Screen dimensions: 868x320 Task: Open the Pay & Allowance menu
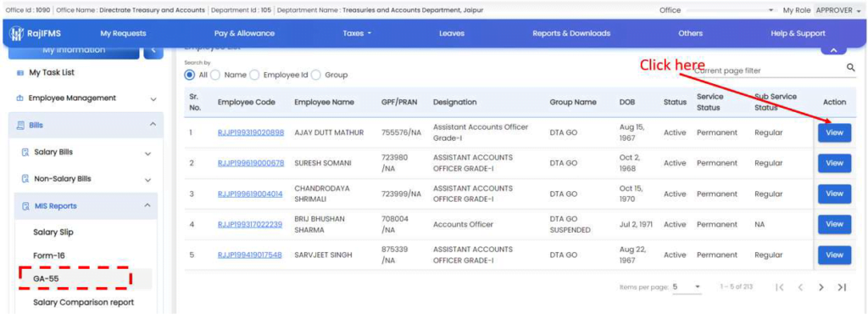[x=244, y=33]
